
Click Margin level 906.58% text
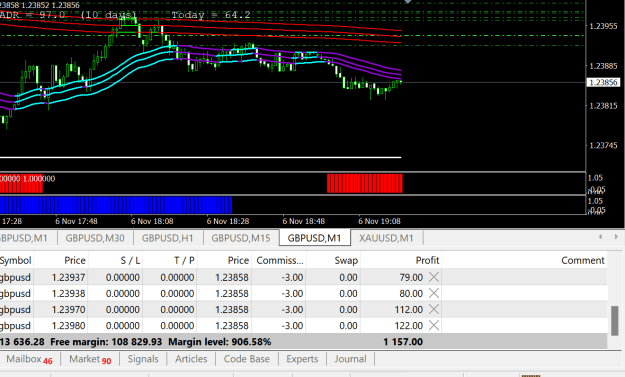220,342
